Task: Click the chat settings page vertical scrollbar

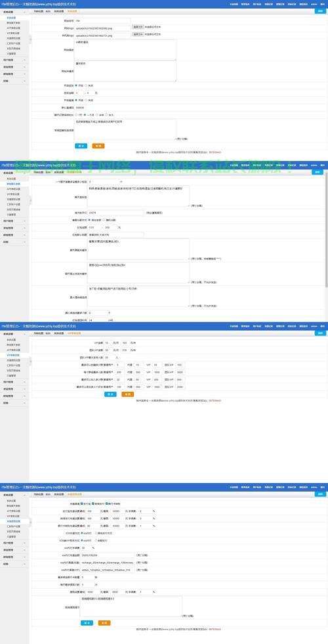Action: click(326, 230)
